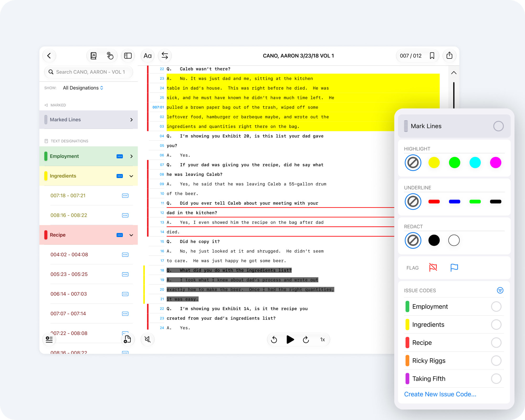
Task: Select the Recipe issue code circle
Action: 496,343
